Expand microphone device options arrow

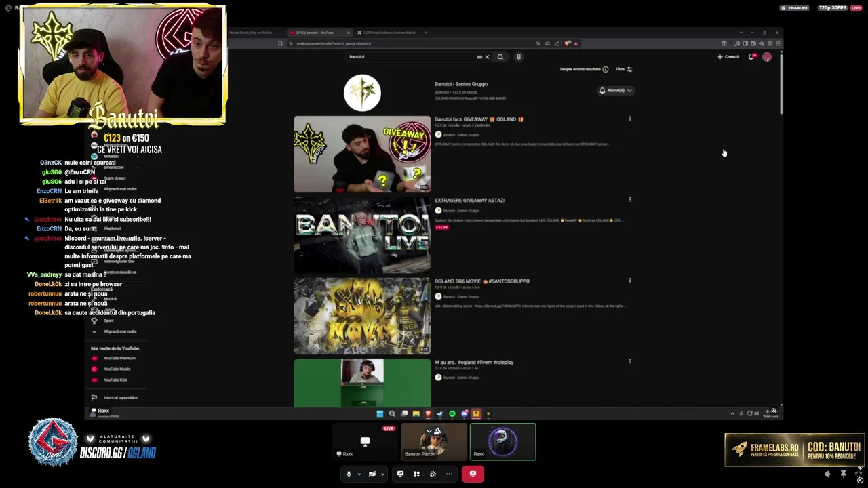pos(359,474)
